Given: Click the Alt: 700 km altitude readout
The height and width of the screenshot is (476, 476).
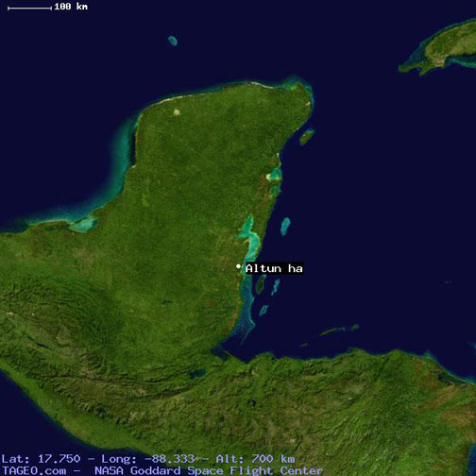Looking at the screenshot, I should point(255,459).
